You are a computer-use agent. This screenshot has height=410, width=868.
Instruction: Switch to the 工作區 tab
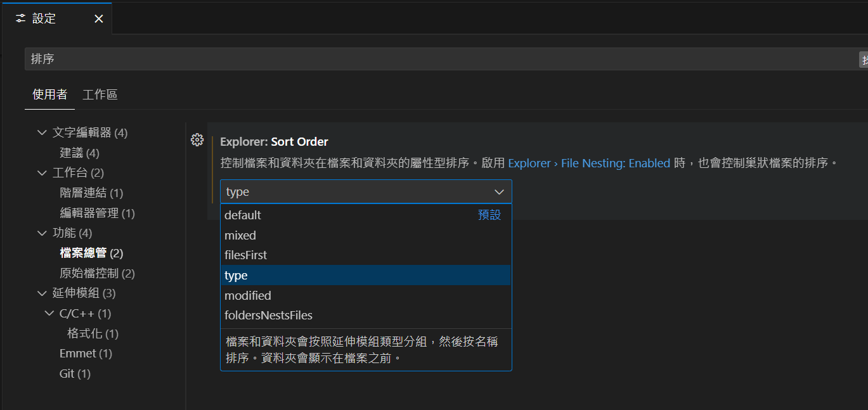[100, 94]
